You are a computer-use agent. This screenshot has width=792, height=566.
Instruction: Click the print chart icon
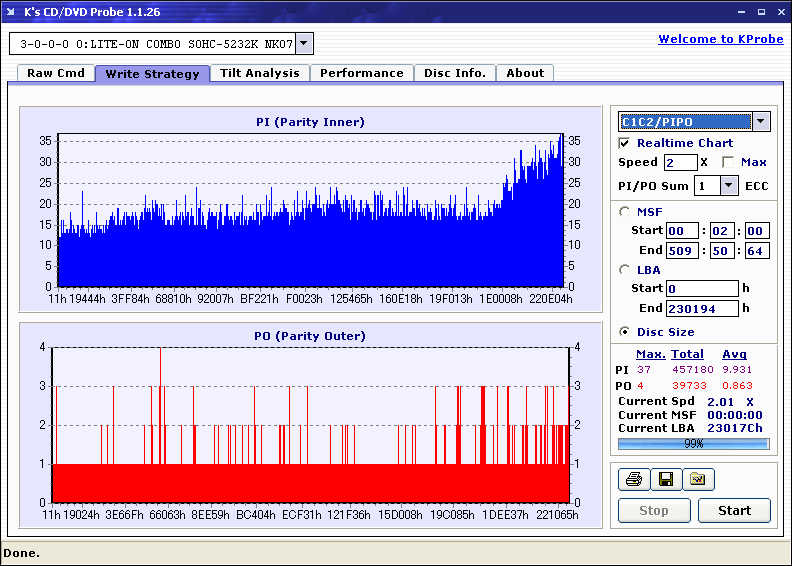pyautogui.click(x=633, y=480)
